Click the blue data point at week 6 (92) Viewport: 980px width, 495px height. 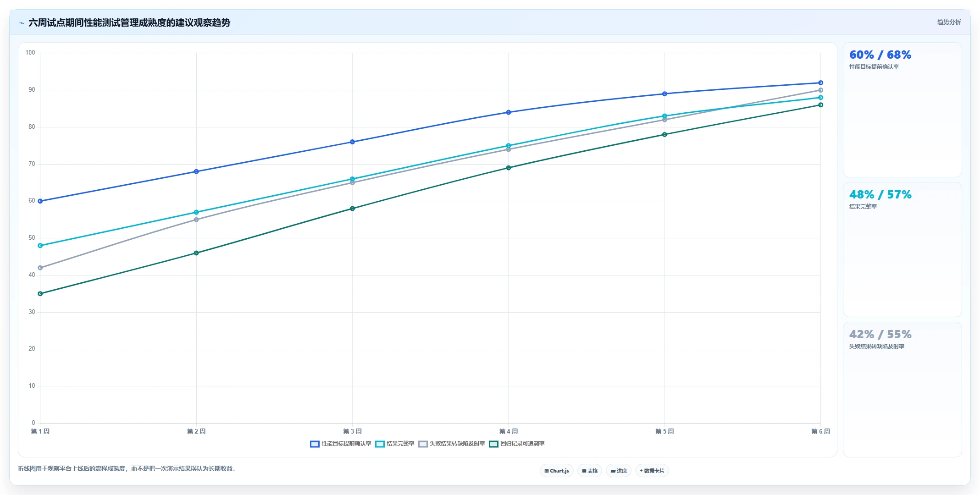coord(820,83)
